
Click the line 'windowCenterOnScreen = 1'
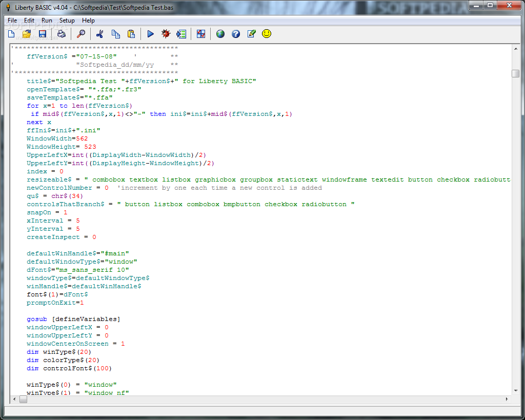[x=76, y=344]
